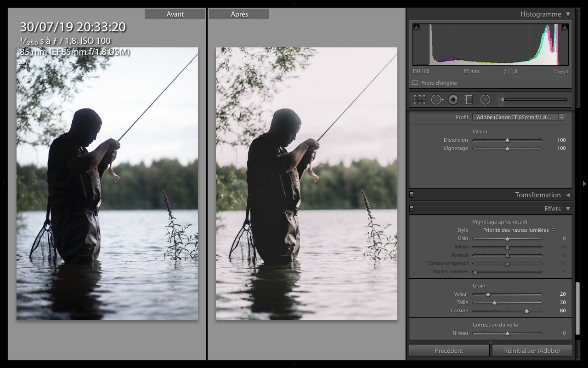This screenshot has height=368, width=588.
Task: Select the Radial Filter tool
Action: click(x=485, y=99)
